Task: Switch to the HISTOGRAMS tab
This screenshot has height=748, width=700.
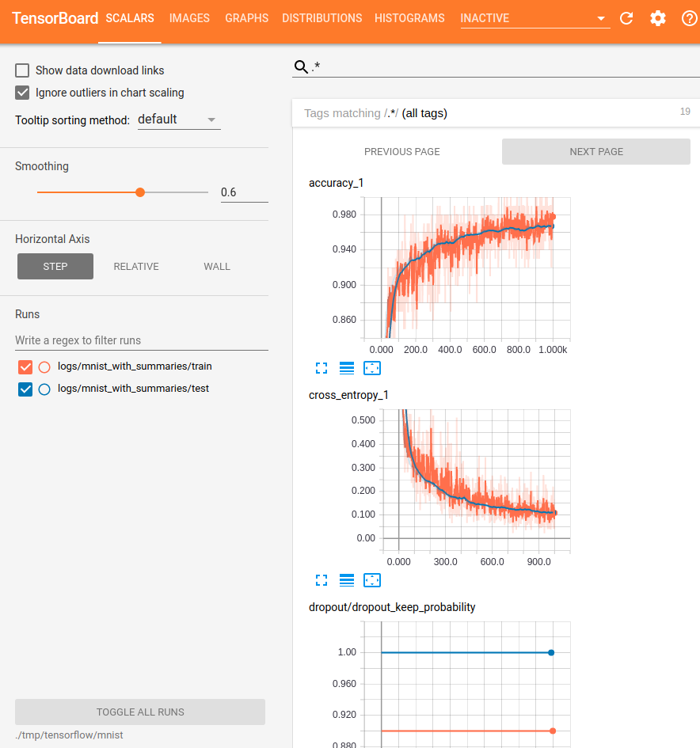Action: pos(409,18)
